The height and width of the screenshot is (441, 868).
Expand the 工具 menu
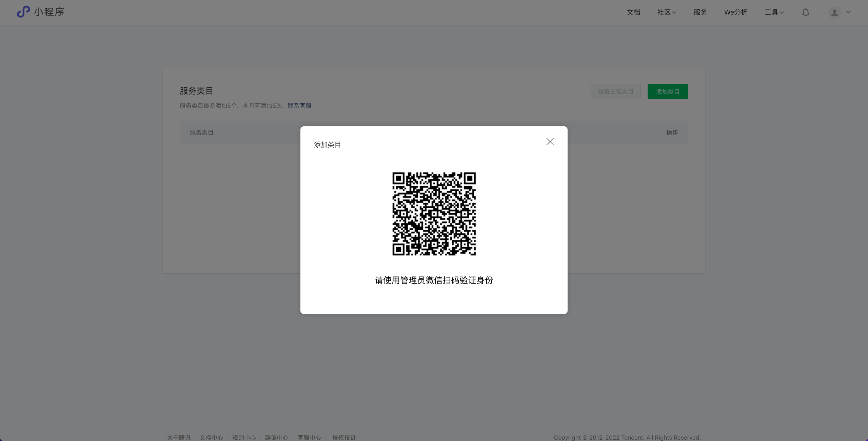coord(774,12)
